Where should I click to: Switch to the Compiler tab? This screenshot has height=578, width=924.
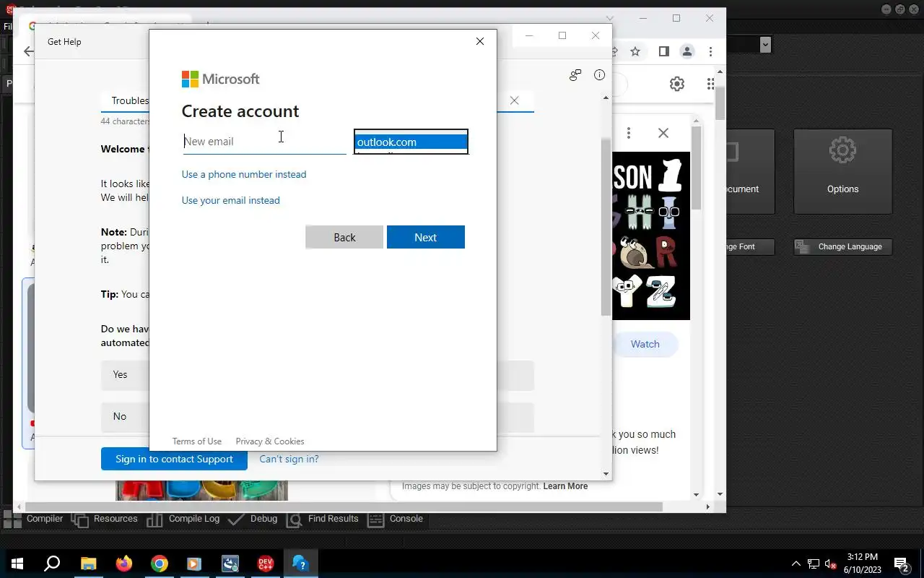pos(33,519)
